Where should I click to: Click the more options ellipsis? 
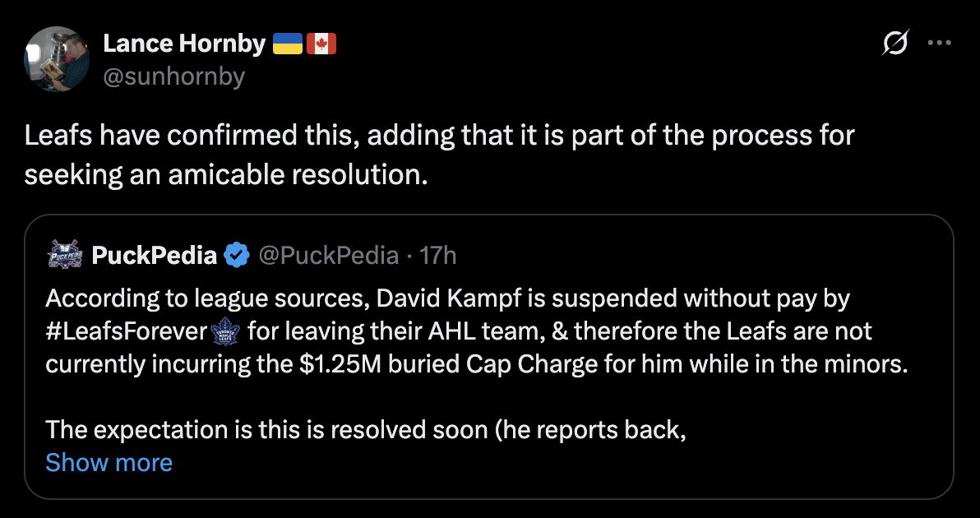click(x=940, y=43)
